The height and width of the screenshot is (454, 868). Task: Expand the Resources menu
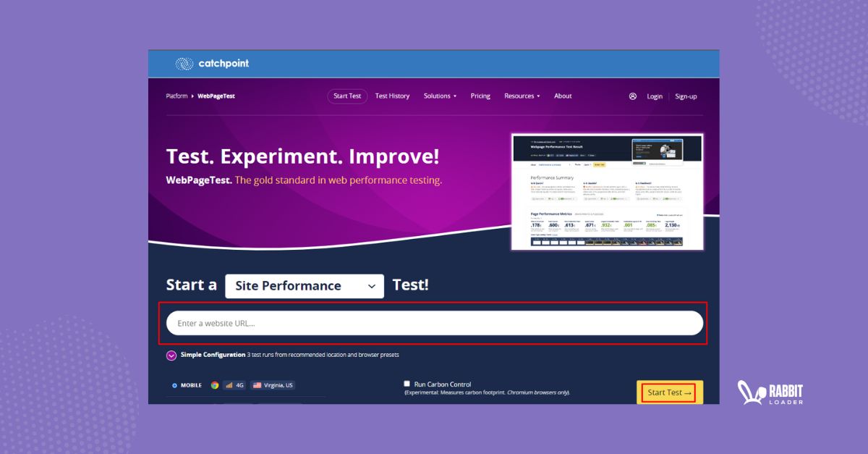[522, 96]
